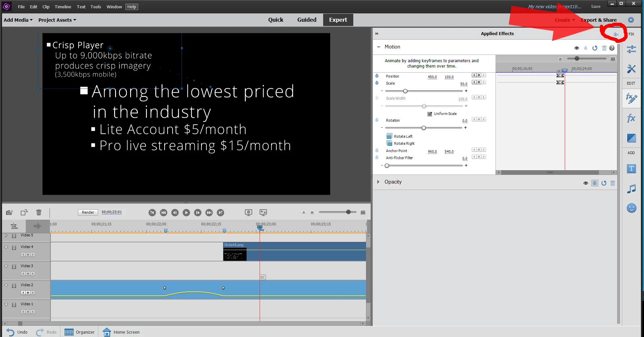Reset the Motion effect with its reset arrow
Screen dimensions: 644x337
[x=595, y=48]
